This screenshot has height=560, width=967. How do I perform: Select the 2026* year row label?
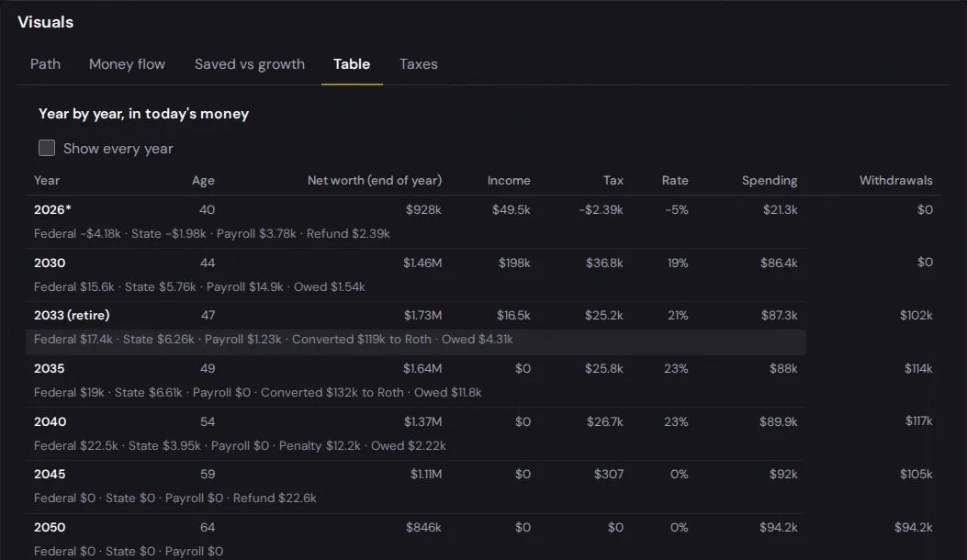click(52, 209)
